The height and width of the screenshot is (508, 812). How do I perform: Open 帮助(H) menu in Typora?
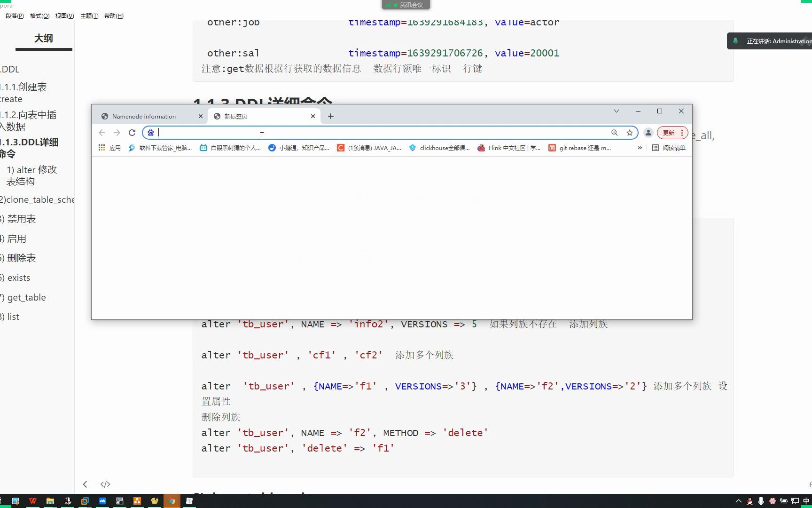tap(114, 16)
